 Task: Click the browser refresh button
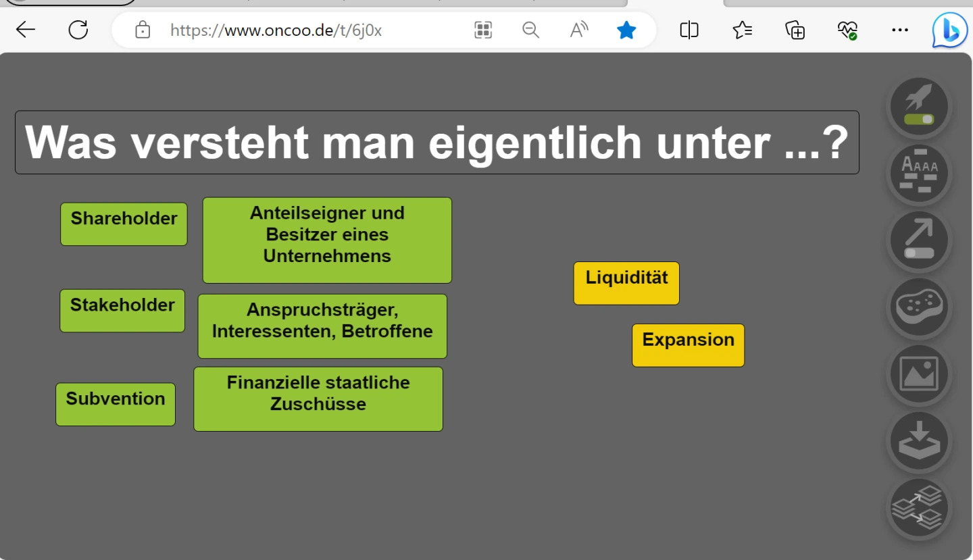click(78, 30)
